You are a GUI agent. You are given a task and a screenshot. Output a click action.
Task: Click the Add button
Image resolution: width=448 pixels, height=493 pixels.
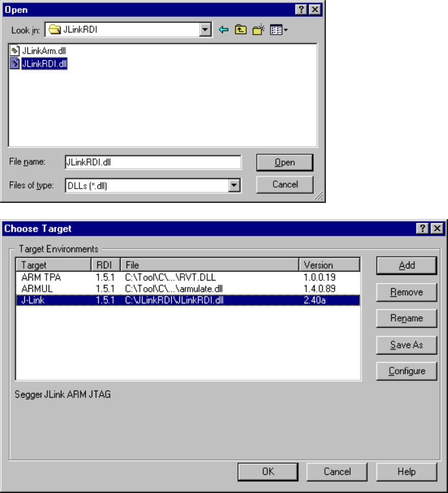coord(406,266)
